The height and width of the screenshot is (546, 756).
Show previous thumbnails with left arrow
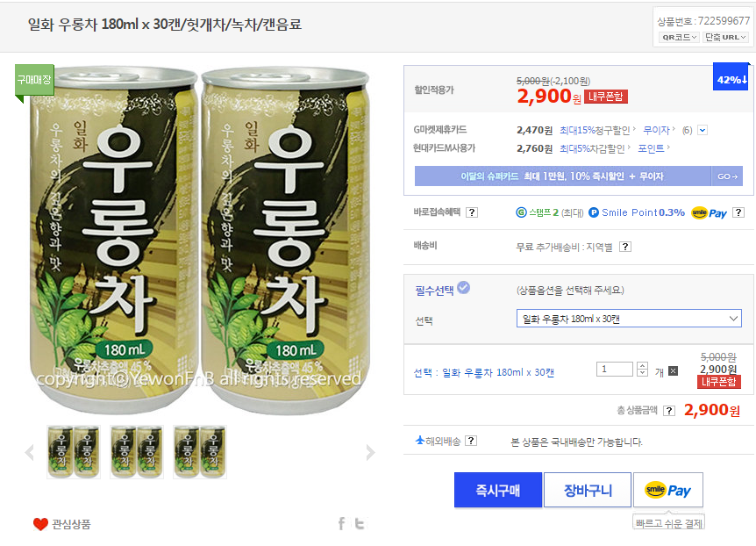pos(29,453)
